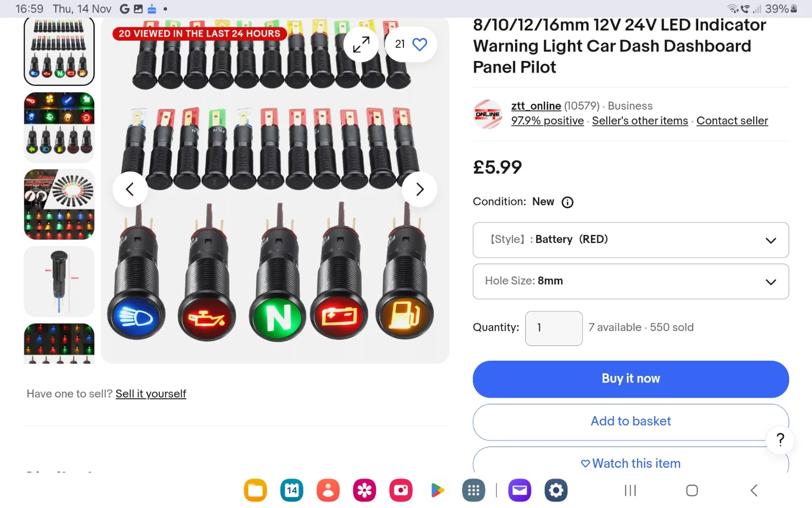Open the help question mark button
Image resolution: width=812 pixels, height=508 pixels.
coord(780,439)
